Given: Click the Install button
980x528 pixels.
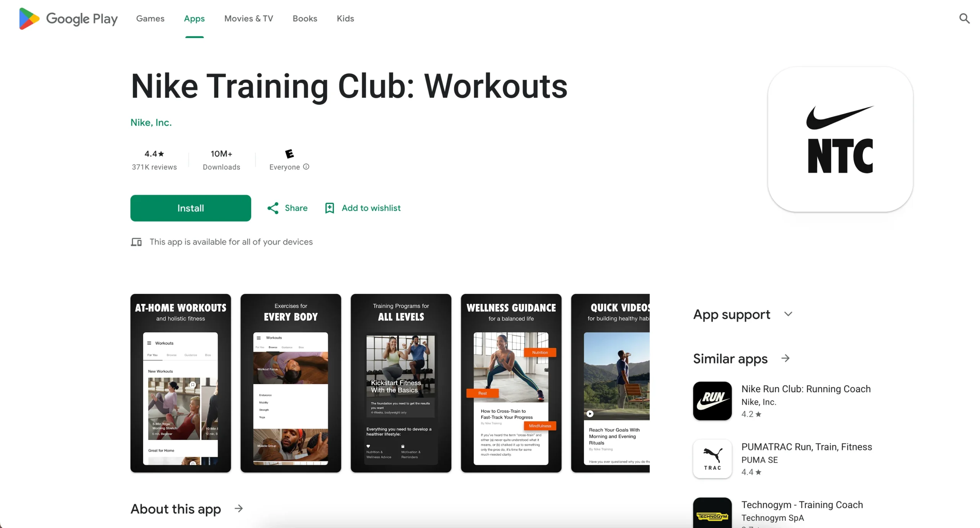Looking at the screenshot, I should click(191, 208).
